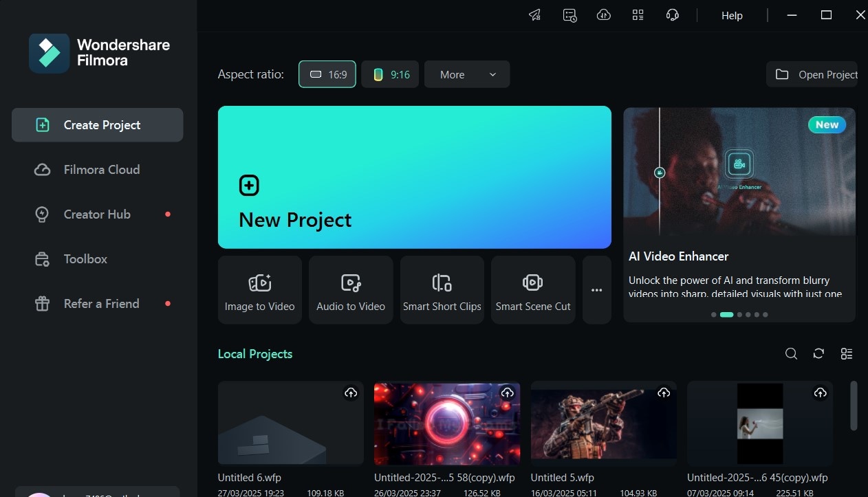868x497 pixels.
Task: Open the Audio to Video tool
Action: point(351,290)
